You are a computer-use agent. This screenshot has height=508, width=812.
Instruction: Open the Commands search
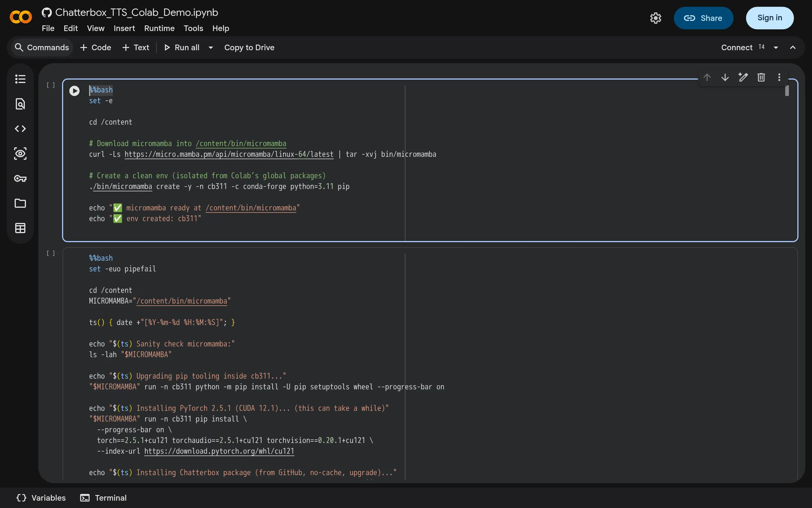[x=42, y=47]
